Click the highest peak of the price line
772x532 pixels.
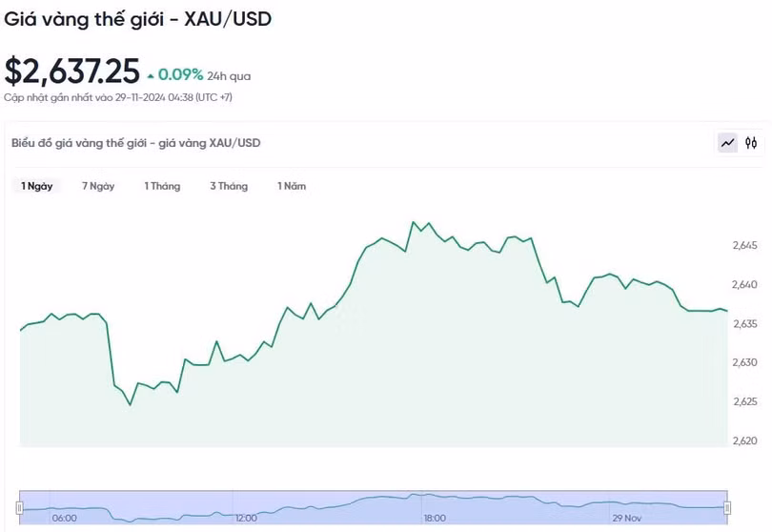tap(414, 222)
